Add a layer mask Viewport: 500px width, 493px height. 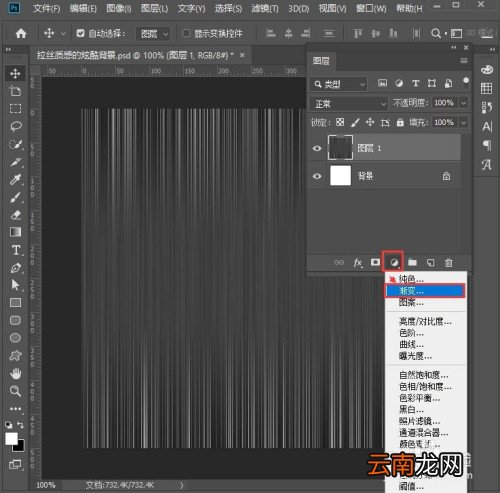[x=375, y=262]
